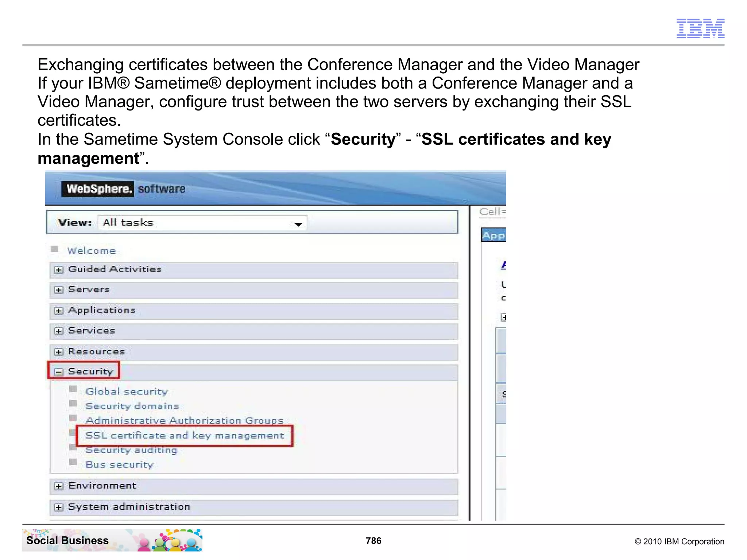747x560 pixels.
Task: Expand the Environment section
Action: point(58,486)
